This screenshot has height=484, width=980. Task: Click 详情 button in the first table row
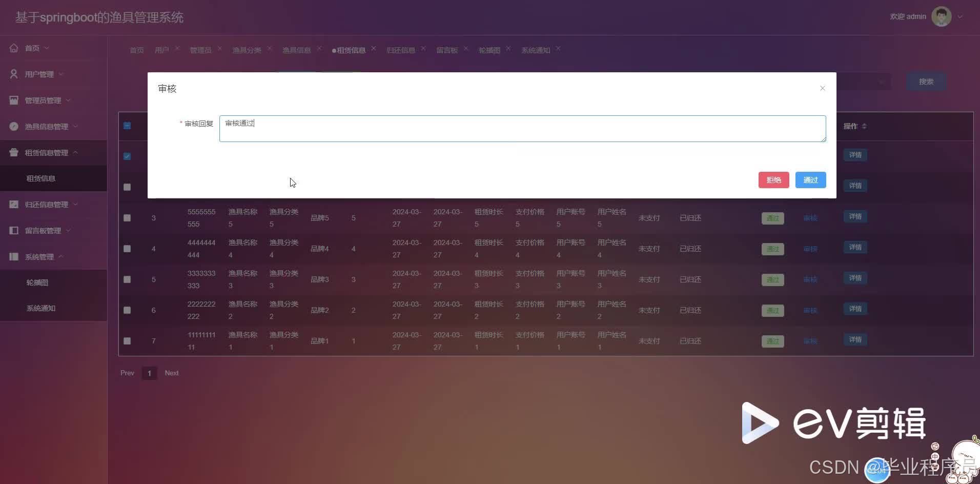[855, 155]
